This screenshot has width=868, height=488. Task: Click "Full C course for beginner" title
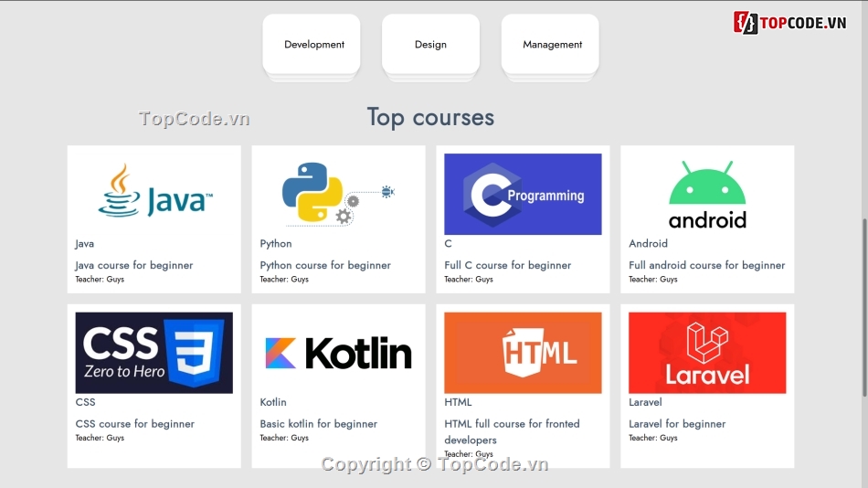pos(508,265)
